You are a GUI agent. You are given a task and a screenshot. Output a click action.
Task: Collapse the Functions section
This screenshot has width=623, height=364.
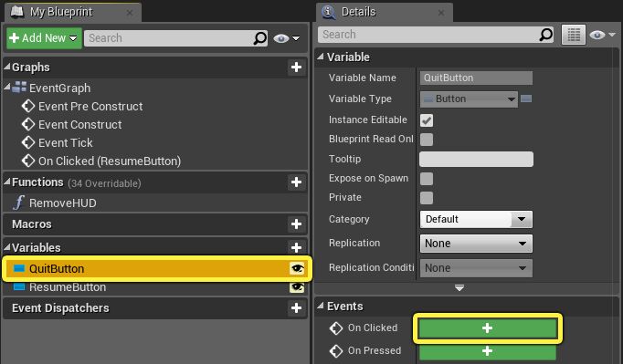[7, 182]
